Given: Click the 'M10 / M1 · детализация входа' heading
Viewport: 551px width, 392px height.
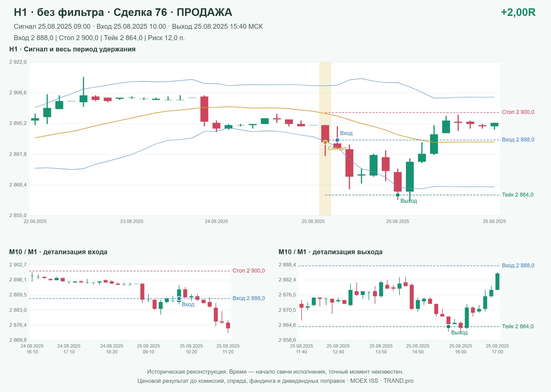Looking at the screenshot, I should tap(58, 252).
